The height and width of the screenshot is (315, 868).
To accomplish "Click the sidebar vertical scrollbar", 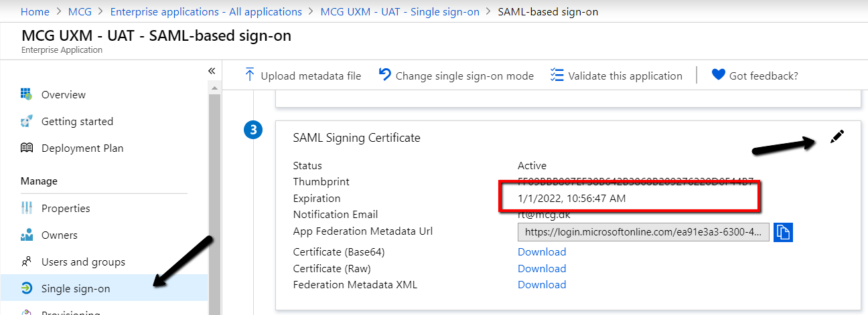I will pos(214,201).
